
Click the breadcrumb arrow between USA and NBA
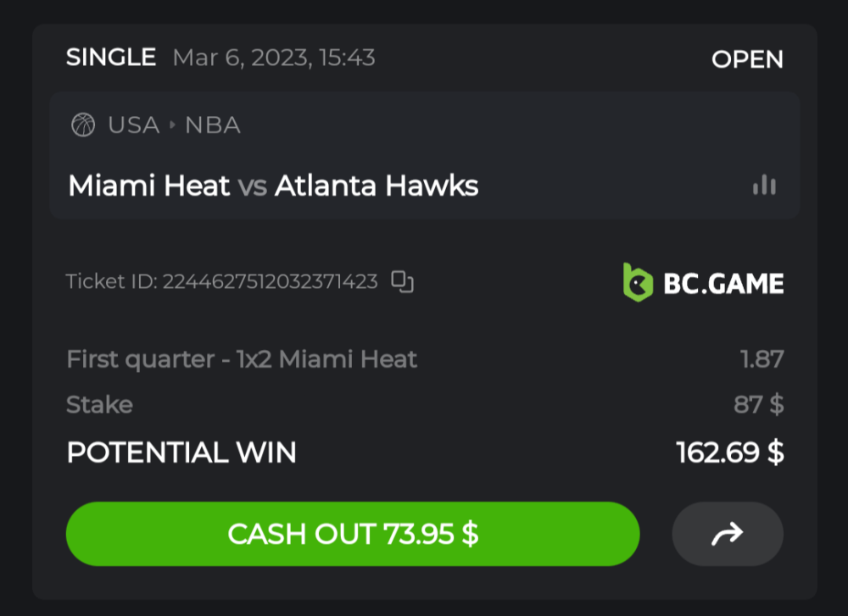(x=172, y=125)
